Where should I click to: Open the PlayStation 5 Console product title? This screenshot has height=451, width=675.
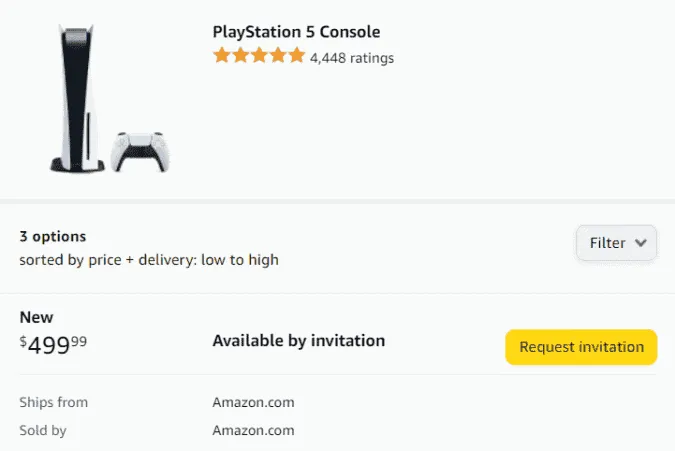296,32
